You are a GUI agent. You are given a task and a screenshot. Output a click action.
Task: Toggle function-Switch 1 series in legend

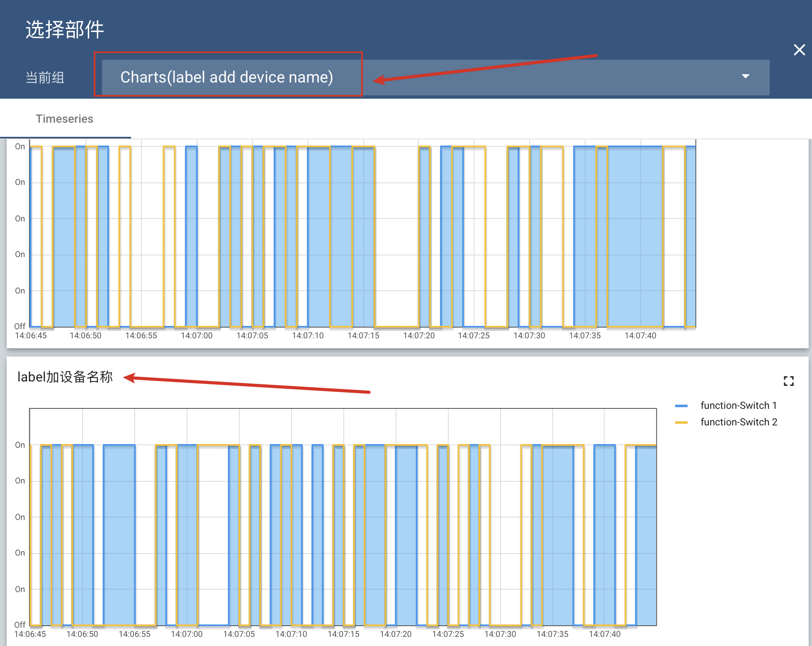click(x=738, y=406)
